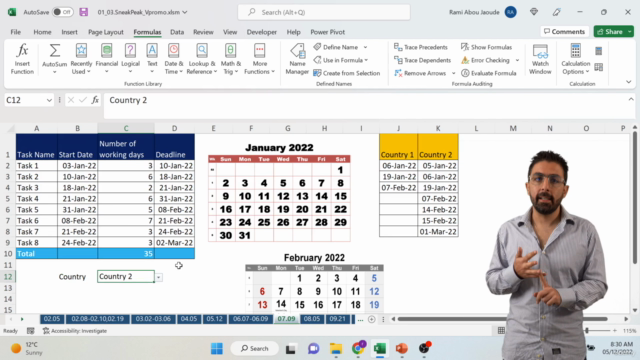Viewport: 640px width, 360px height.
Task: Open the Remove Arrows dropdown arrow
Action: pyautogui.click(x=453, y=73)
